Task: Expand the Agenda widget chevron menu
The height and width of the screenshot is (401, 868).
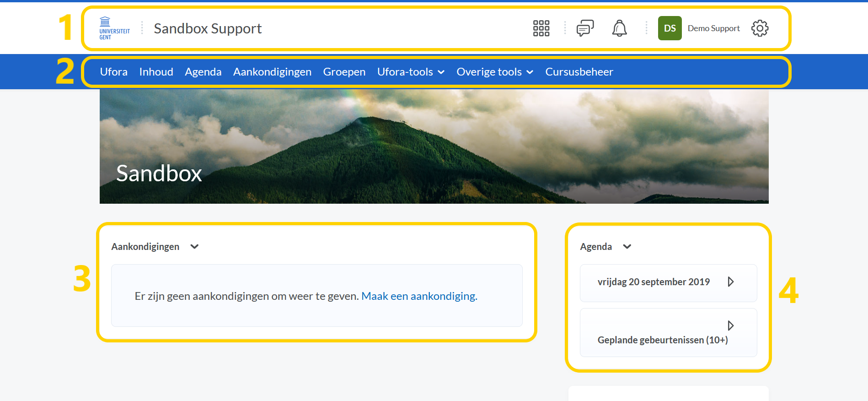Action: click(627, 247)
